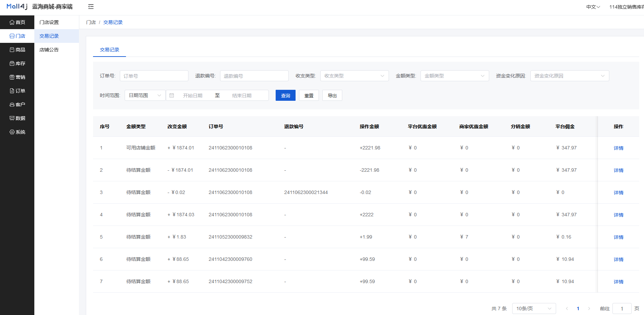Select page 1 in pagination
The width and height of the screenshot is (644, 315).
(x=578, y=308)
